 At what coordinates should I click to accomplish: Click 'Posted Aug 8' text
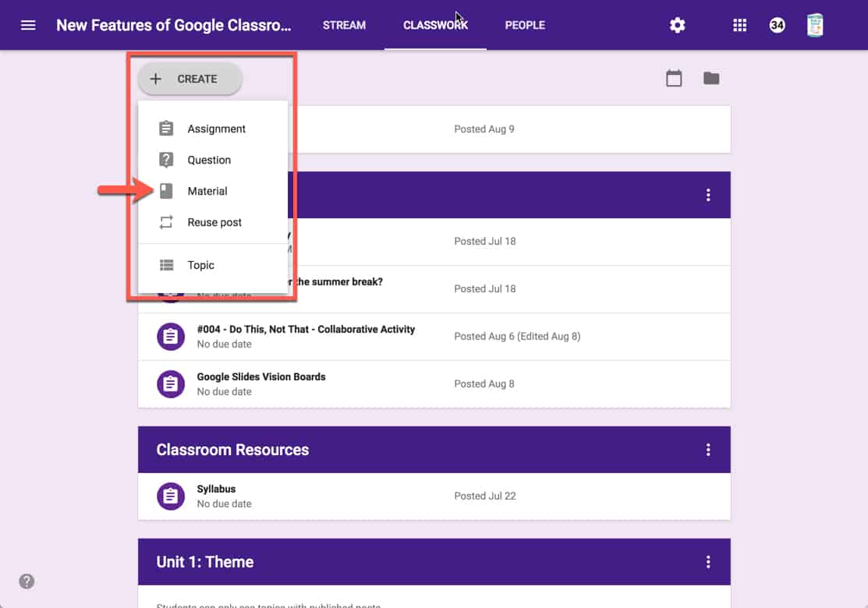tap(484, 384)
